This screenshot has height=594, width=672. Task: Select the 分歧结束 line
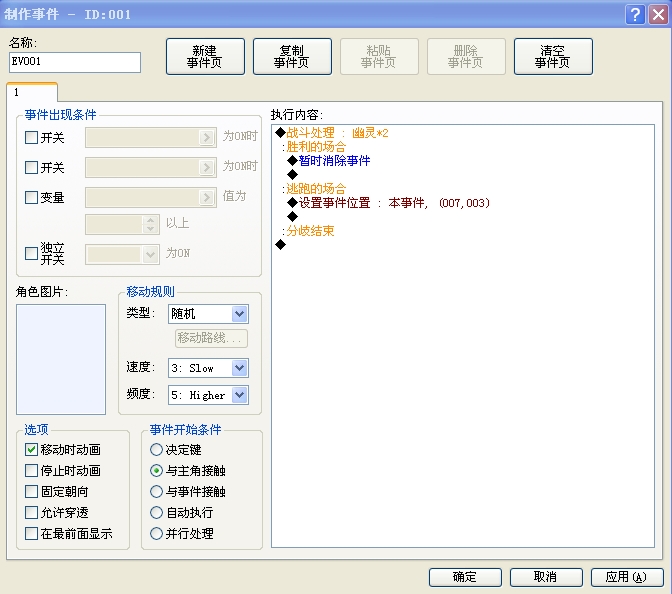[308, 231]
